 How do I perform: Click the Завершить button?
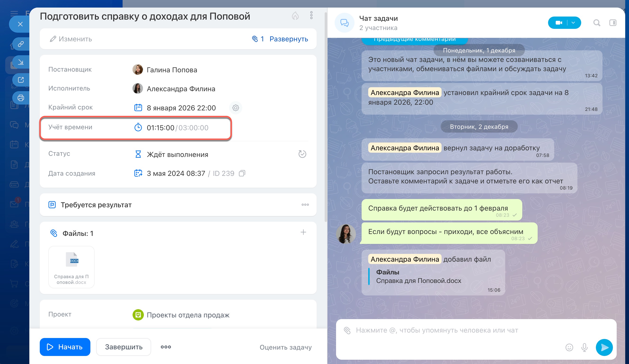124,347
